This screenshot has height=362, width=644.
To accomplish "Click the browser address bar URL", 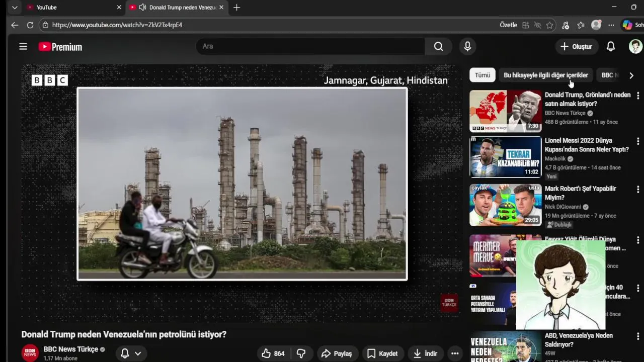I will (117, 25).
